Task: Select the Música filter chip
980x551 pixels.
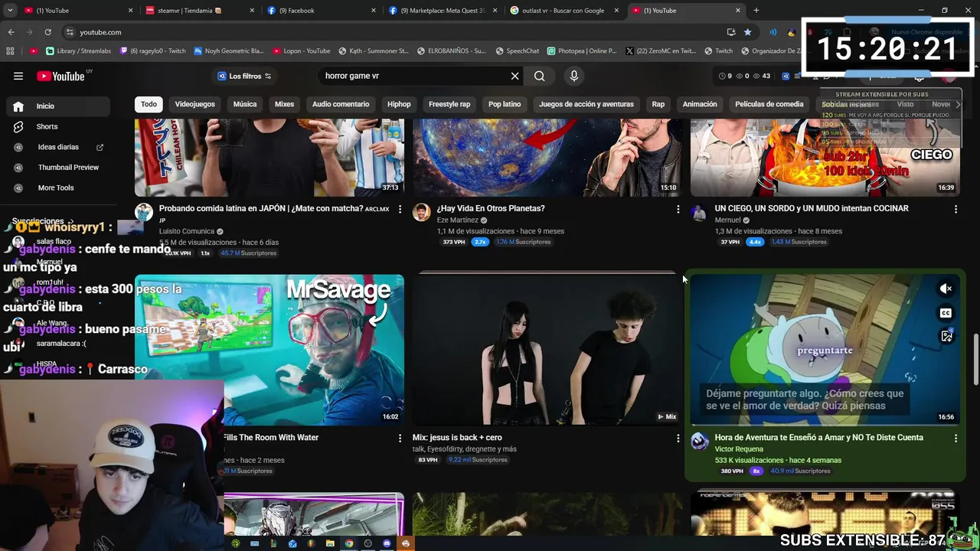Action: [245, 104]
